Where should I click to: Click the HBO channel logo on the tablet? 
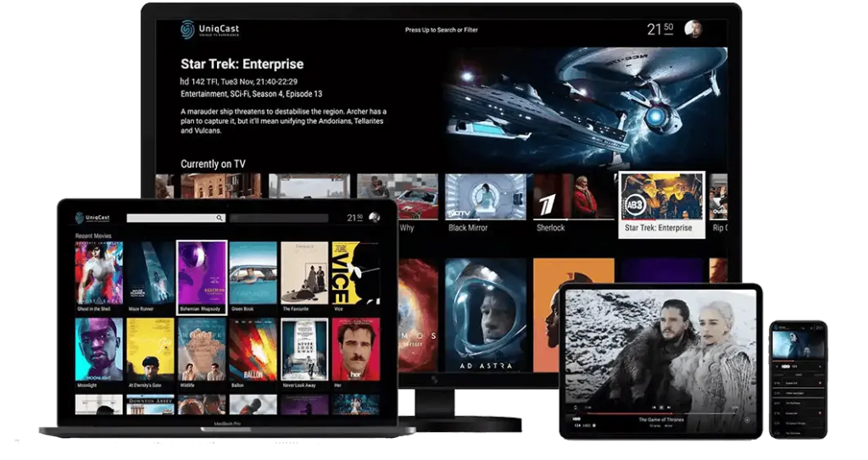[578, 419]
